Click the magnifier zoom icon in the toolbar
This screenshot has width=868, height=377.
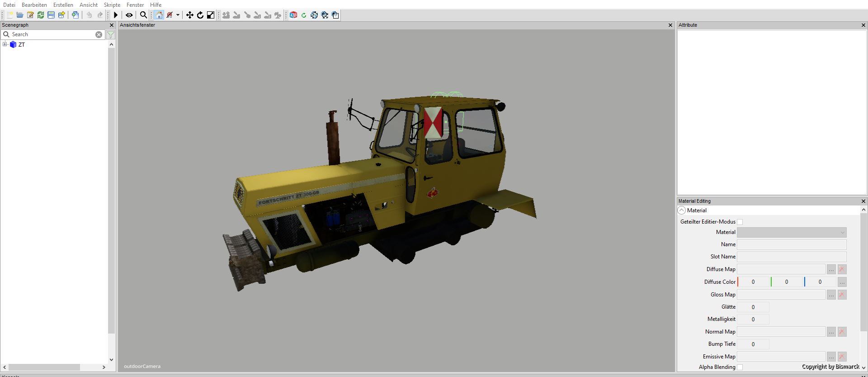(143, 15)
